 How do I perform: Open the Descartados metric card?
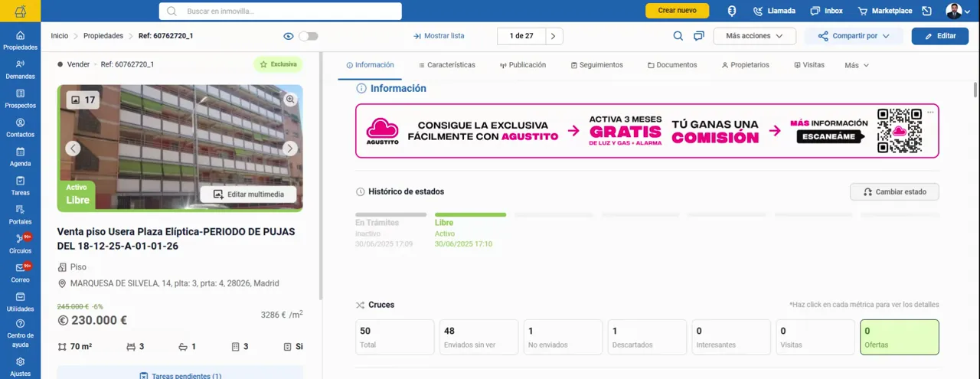click(x=647, y=338)
